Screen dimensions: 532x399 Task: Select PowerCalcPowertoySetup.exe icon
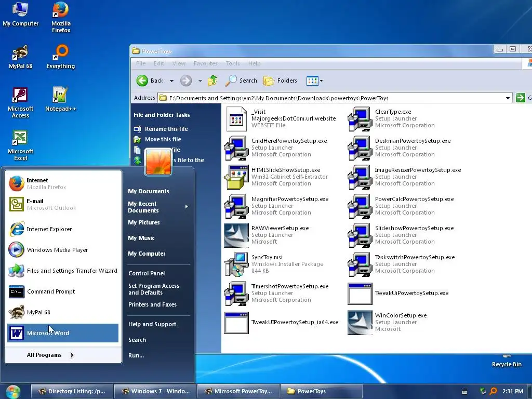pos(360,206)
